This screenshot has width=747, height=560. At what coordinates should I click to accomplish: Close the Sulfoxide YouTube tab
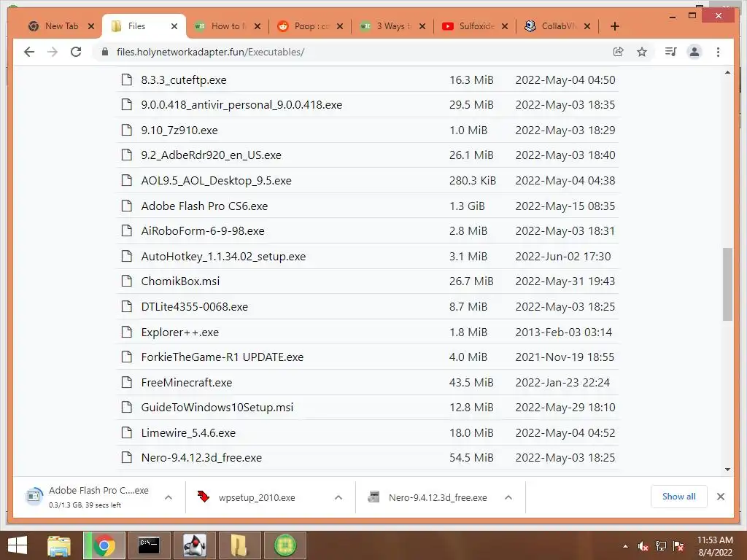pyautogui.click(x=505, y=26)
